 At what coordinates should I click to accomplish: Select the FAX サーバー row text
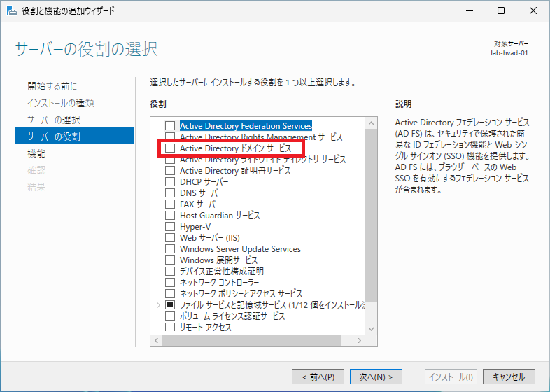point(200,204)
